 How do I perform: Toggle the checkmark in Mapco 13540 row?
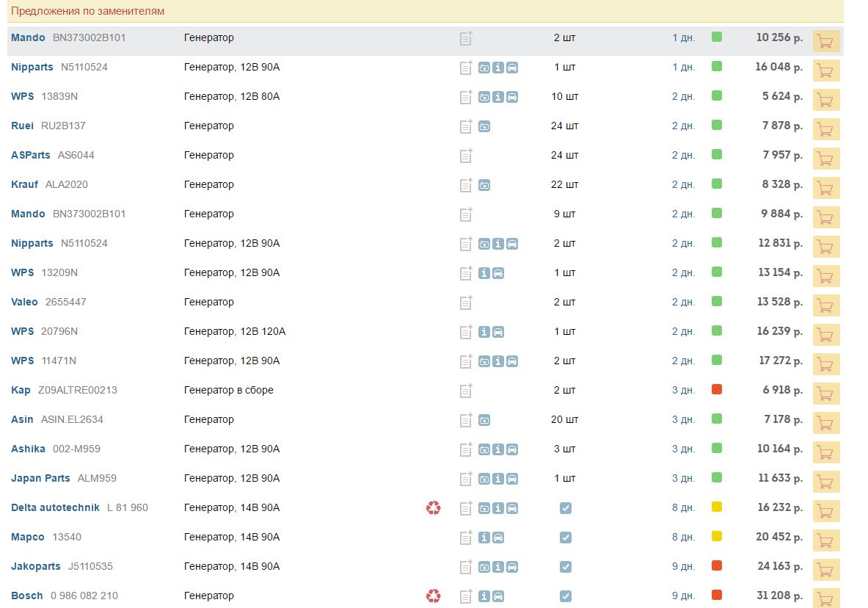pyautogui.click(x=565, y=538)
